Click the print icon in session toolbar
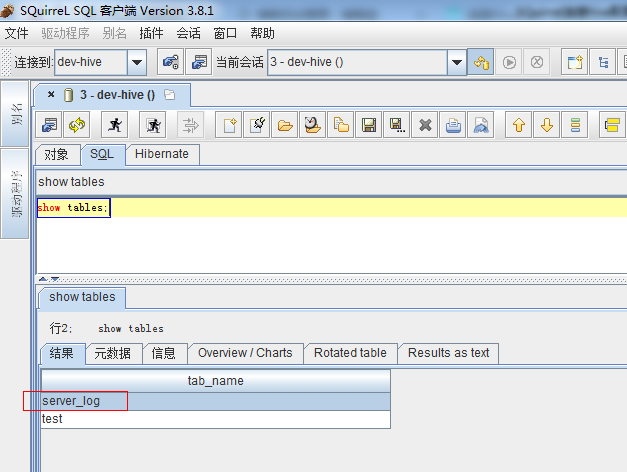This screenshot has width=627, height=472. pos(453,125)
